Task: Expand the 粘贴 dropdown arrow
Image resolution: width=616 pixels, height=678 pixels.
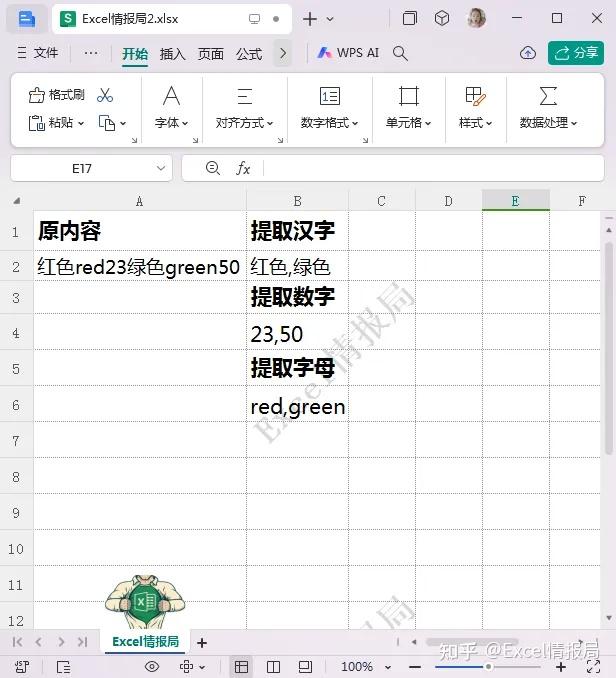Action: [81, 124]
